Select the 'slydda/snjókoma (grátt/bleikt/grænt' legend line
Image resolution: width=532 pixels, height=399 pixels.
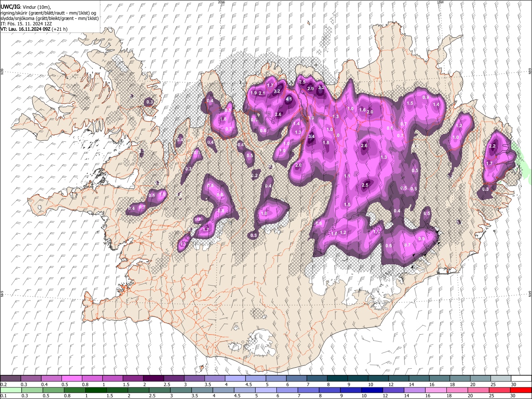[49, 18]
